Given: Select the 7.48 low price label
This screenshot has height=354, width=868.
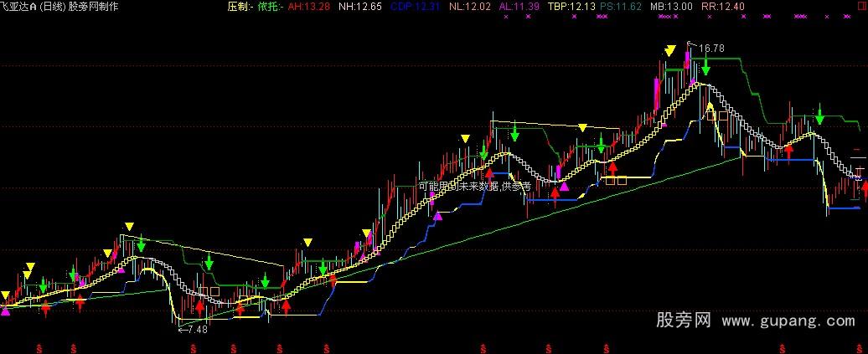Looking at the screenshot, I should [x=197, y=329].
